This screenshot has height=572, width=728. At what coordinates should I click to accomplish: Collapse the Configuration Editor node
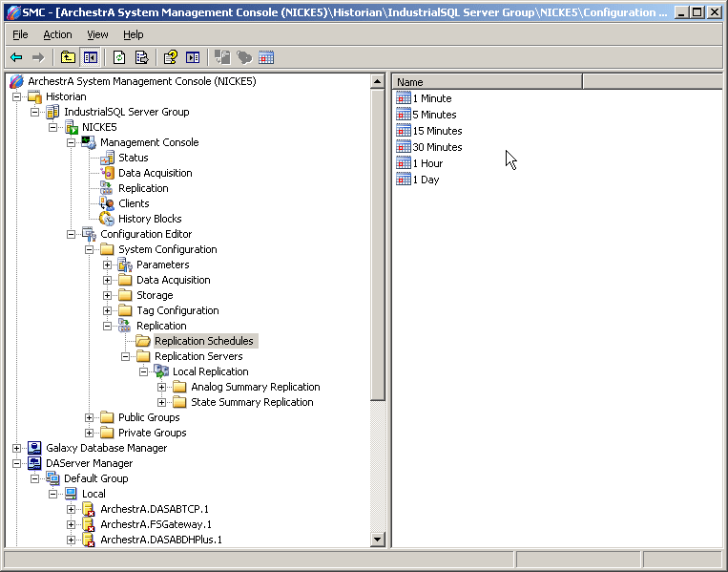click(x=71, y=234)
